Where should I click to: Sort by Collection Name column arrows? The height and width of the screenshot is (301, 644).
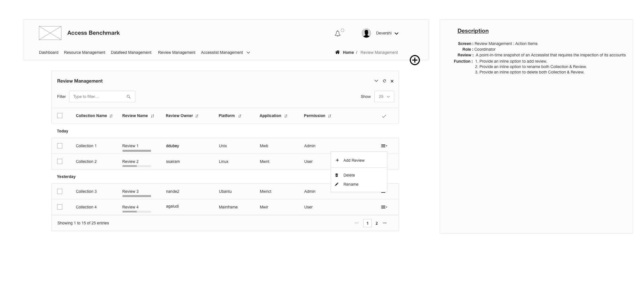(111, 116)
